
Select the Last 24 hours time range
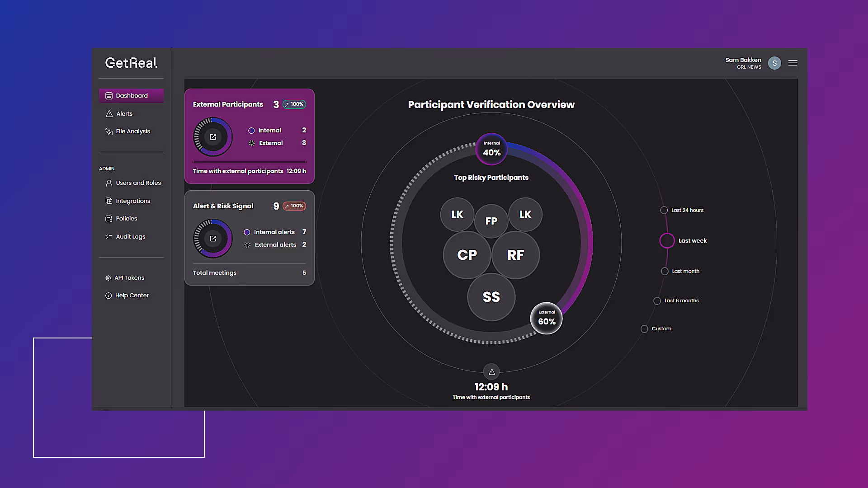click(664, 210)
